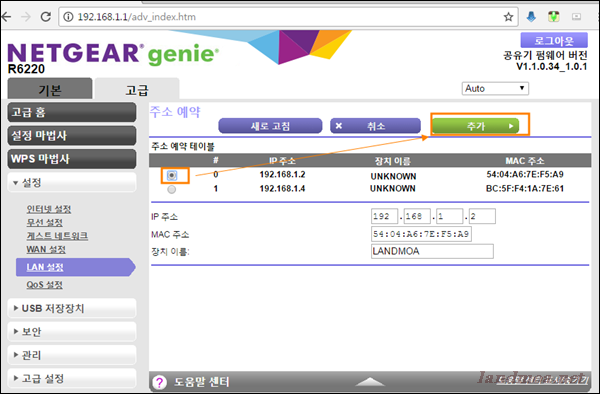600x394 pixels.
Task: Collapse the 설정 section
Action: (x=72, y=182)
